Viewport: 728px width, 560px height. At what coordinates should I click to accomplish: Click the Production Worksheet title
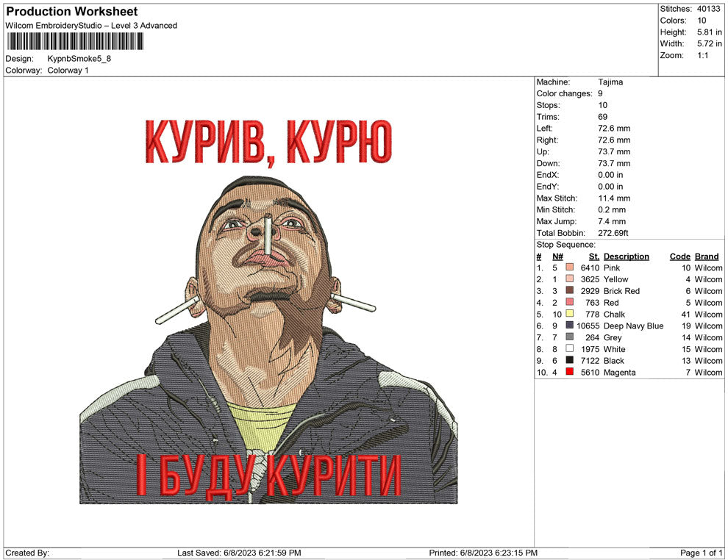(x=72, y=12)
